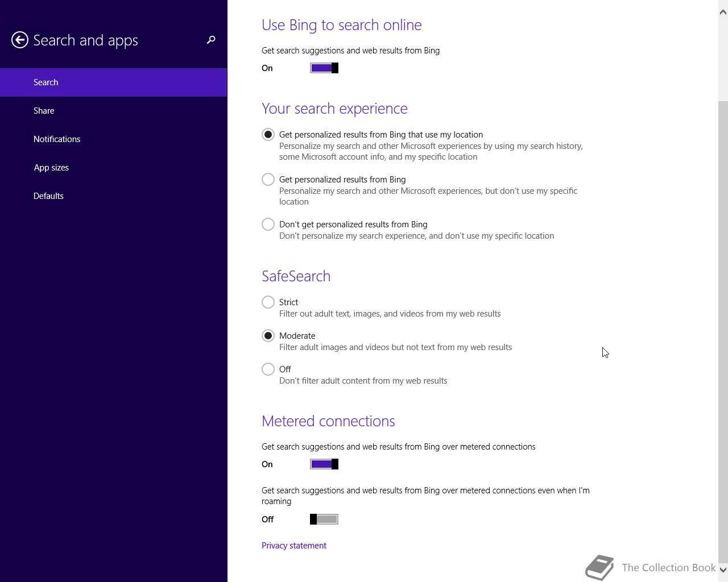Screen dimensions: 728x582
Task: Open the Defaults settings category
Action: click(114, 196)
